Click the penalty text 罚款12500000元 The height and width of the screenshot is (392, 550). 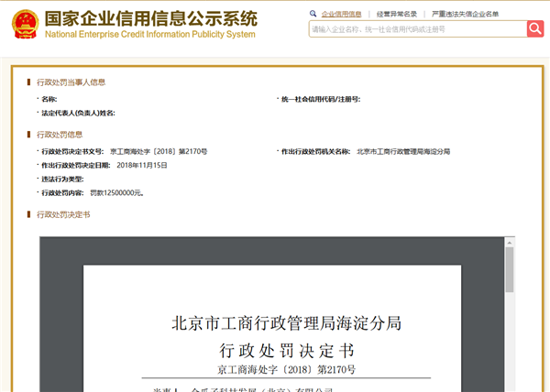(116, 193)
